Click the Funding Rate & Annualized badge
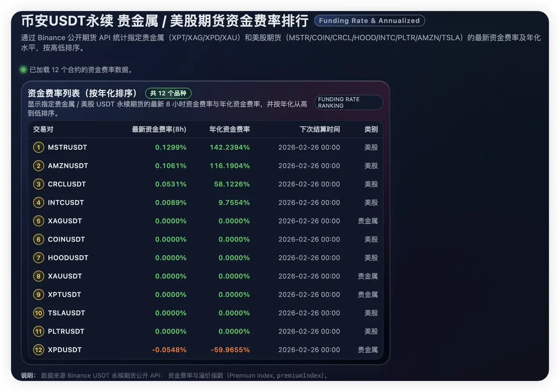560x392 pixels. (369, 21)
